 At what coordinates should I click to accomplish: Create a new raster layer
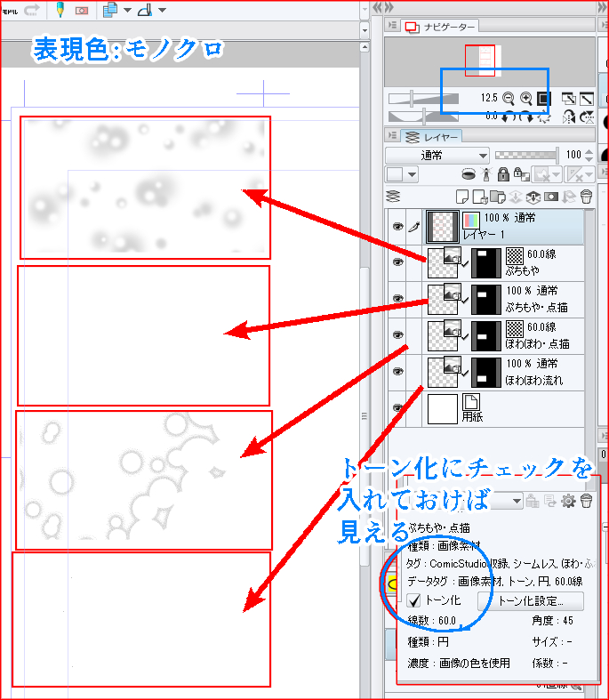tap(461, 197)
